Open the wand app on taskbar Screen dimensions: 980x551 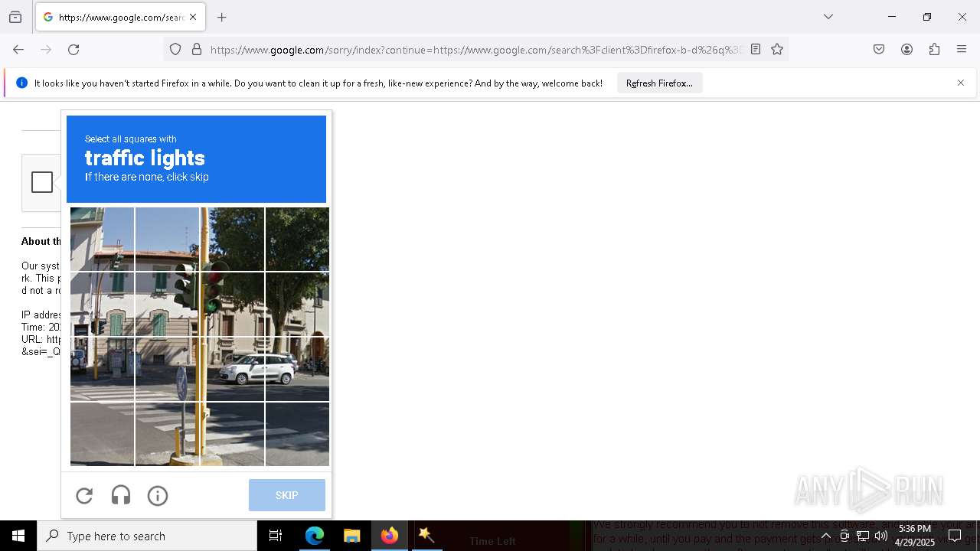coord(426,536)
